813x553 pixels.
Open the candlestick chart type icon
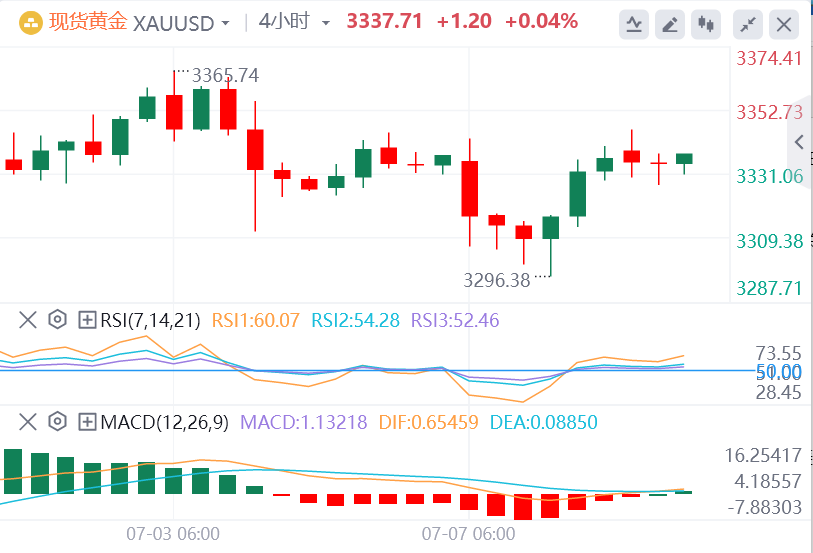click(708, 24)
